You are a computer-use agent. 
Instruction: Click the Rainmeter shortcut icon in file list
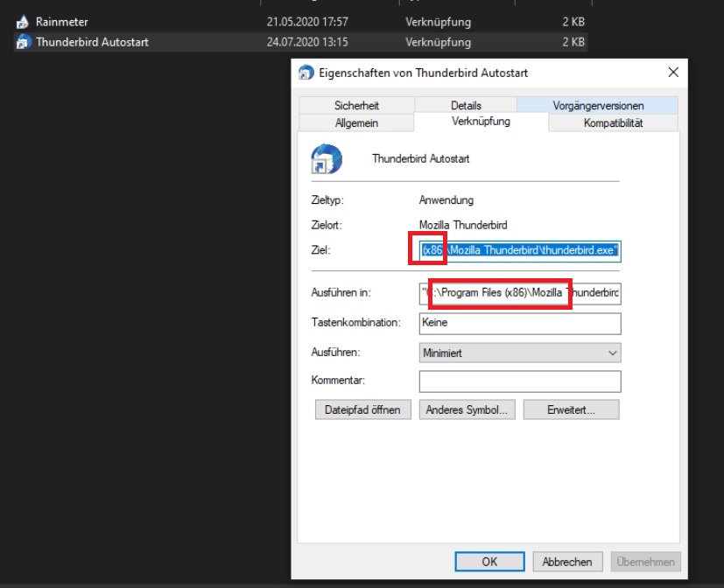click(x=23, y=22)
